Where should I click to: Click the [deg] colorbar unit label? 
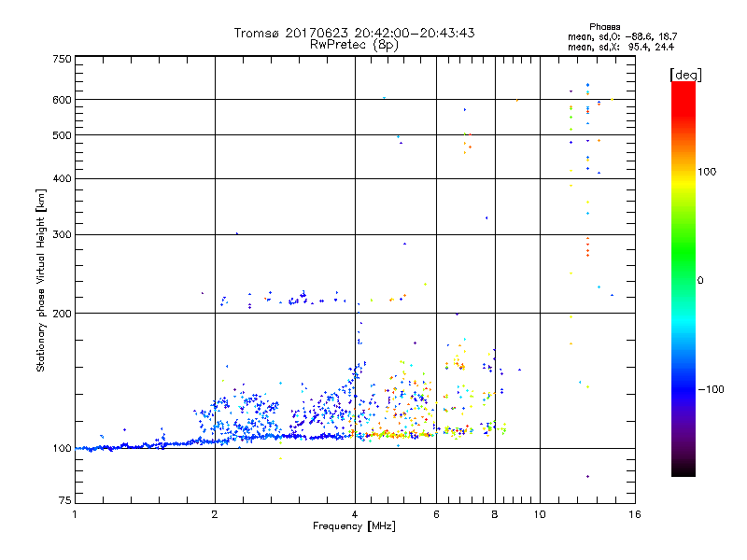pyautogui.click(x=685, y=74)
